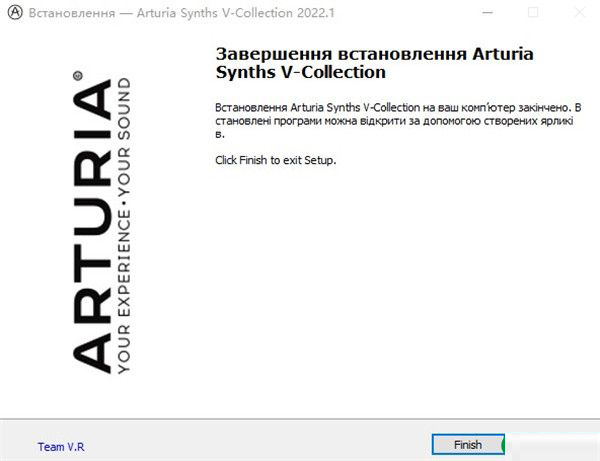Click the heading "Завершення встановлення Arturia Synths V-Collection"

(x=374, y=63)
